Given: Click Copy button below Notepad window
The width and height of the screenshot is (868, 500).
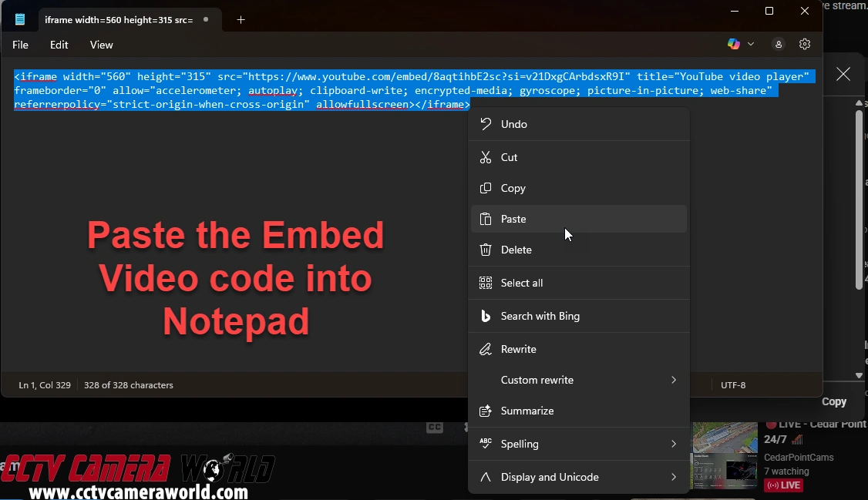Looking at the screenshot, I should coord(833,401).
